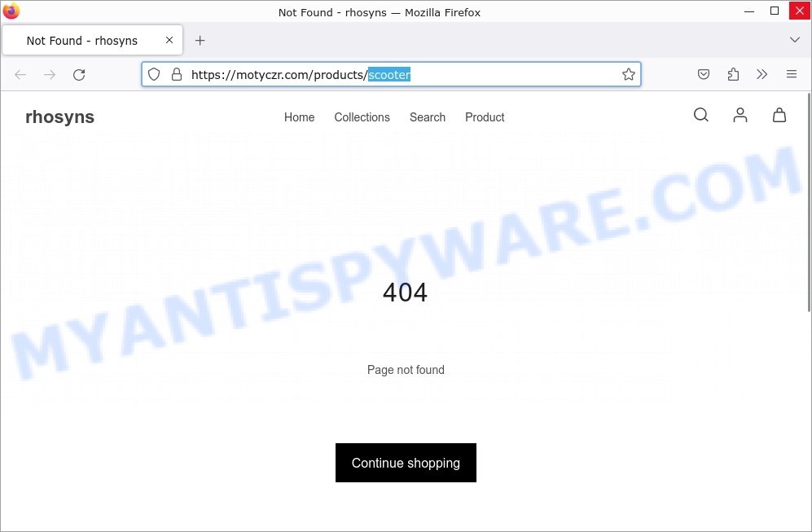Open the tracking protection shield icon
812x532 pixels.
pos(154,74)
